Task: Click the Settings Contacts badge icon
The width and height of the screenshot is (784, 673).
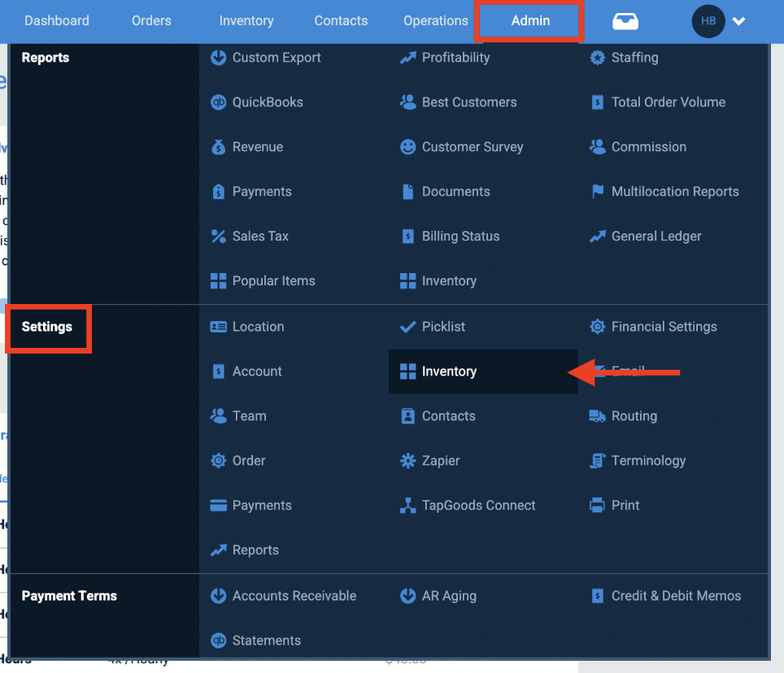Action: click(407, 416)
